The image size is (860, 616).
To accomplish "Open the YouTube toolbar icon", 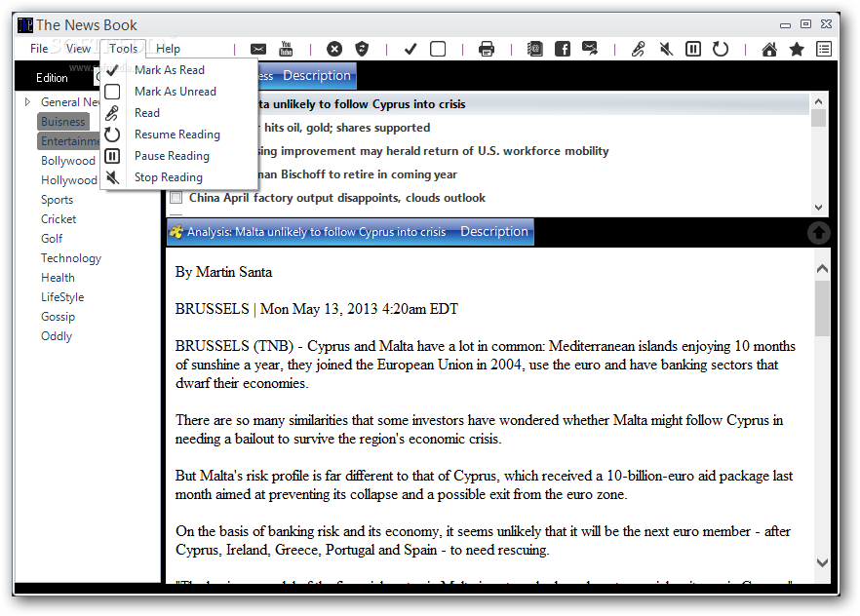I will pos(286,49).
